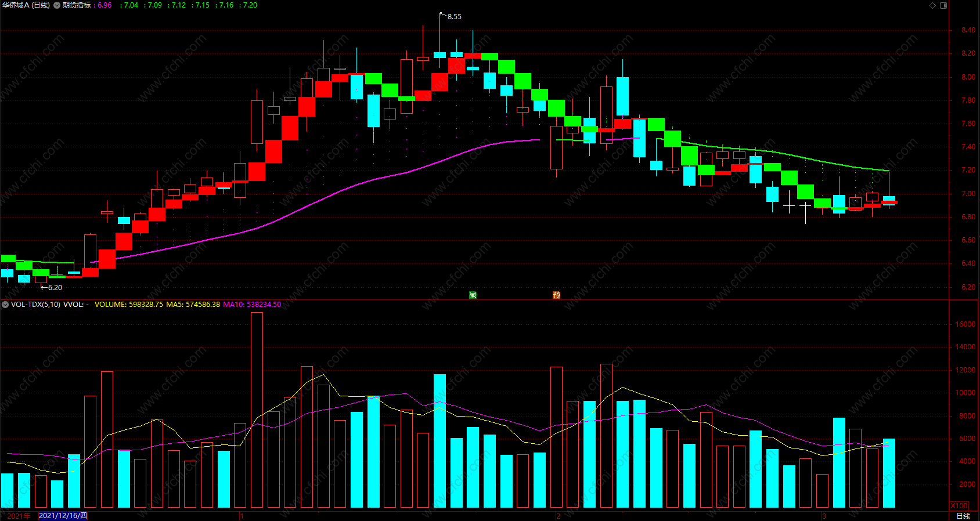The image size is (980, 521).
Task: Select the 2021/12/16/四 date label
Action: tap(63, 516)
